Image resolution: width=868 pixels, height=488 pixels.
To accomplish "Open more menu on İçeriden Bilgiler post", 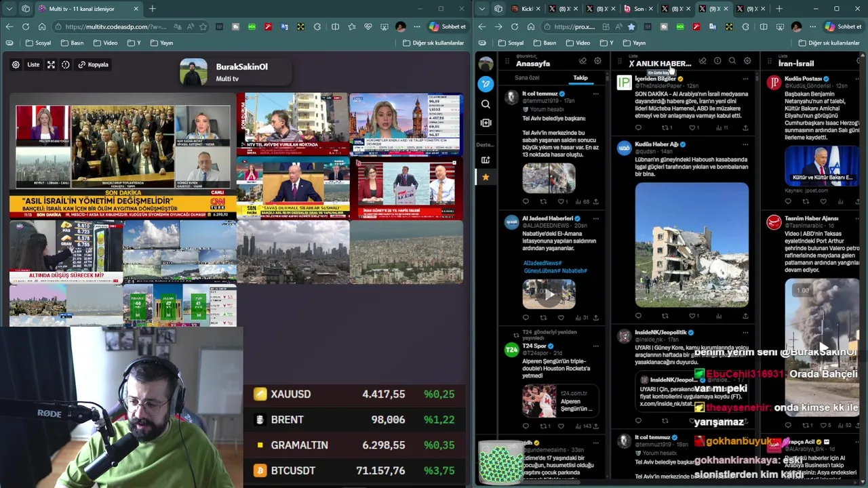I will [745, 79].
